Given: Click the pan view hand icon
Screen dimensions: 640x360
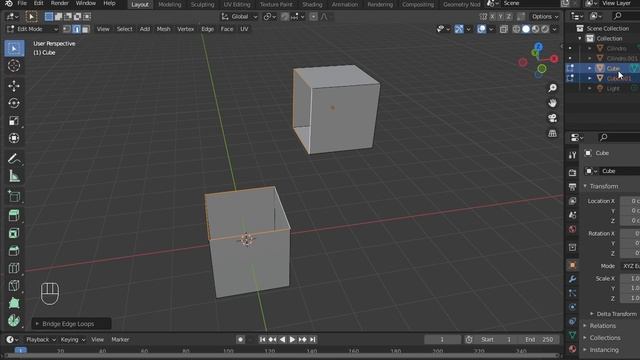Looking at the screenshot, I should pyautogui.click(x=552, y=103).
